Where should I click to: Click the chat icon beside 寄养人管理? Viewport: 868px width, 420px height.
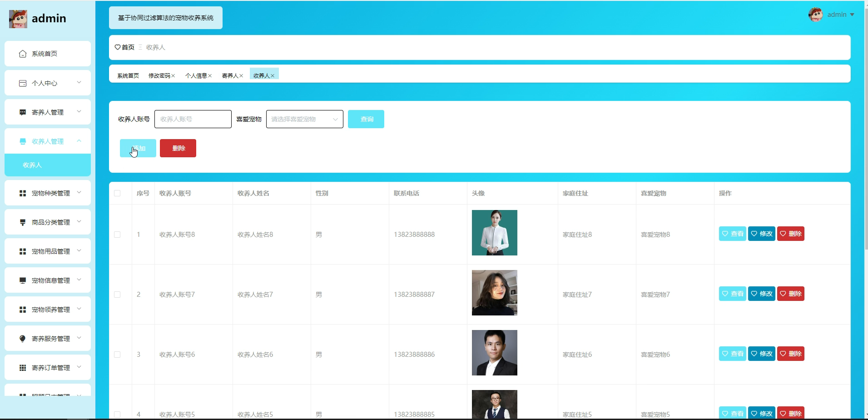(x=23, y=112)
